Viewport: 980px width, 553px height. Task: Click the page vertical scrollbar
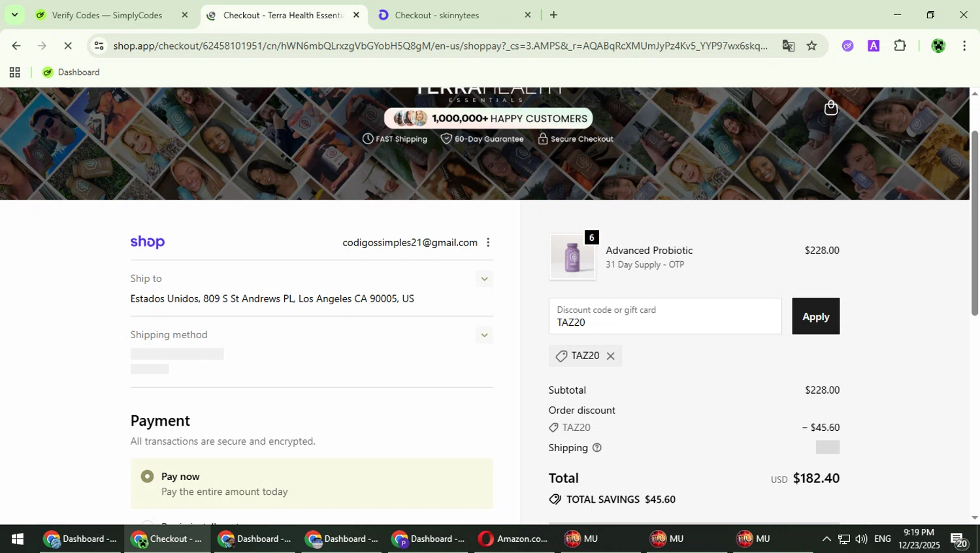pyautogui.click(x=974, y=223)
